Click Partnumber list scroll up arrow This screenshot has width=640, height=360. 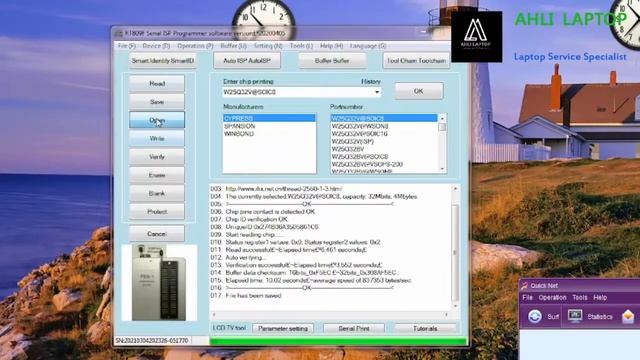point(442,118)
